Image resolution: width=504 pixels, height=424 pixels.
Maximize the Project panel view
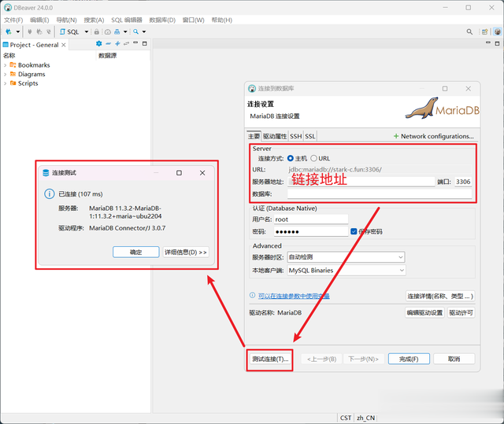145,43
